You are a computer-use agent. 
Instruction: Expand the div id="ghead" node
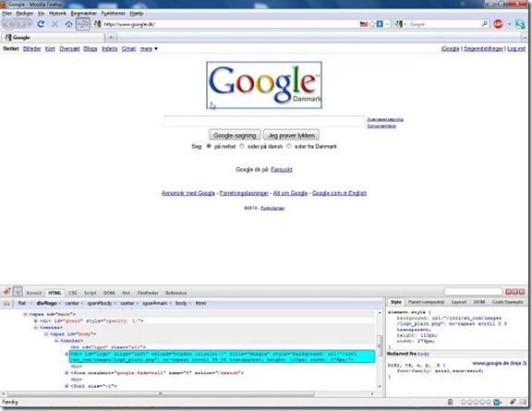click(36, 320)
